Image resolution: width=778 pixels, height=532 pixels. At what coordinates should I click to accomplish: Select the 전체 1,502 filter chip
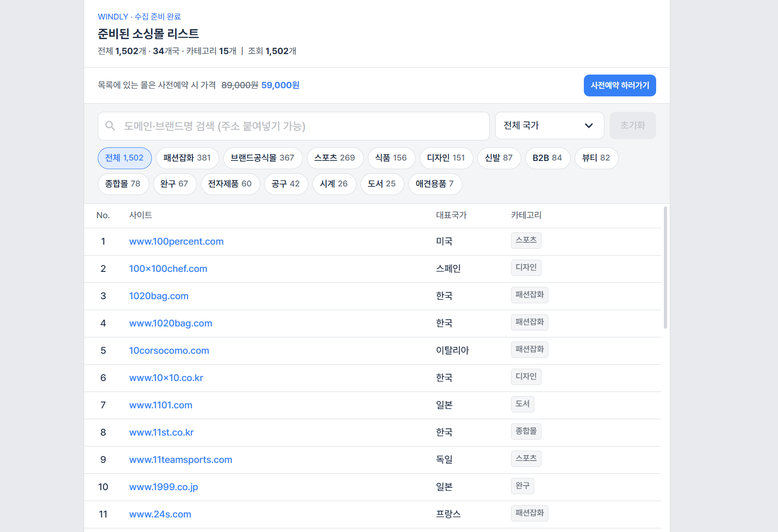point(125,158)
